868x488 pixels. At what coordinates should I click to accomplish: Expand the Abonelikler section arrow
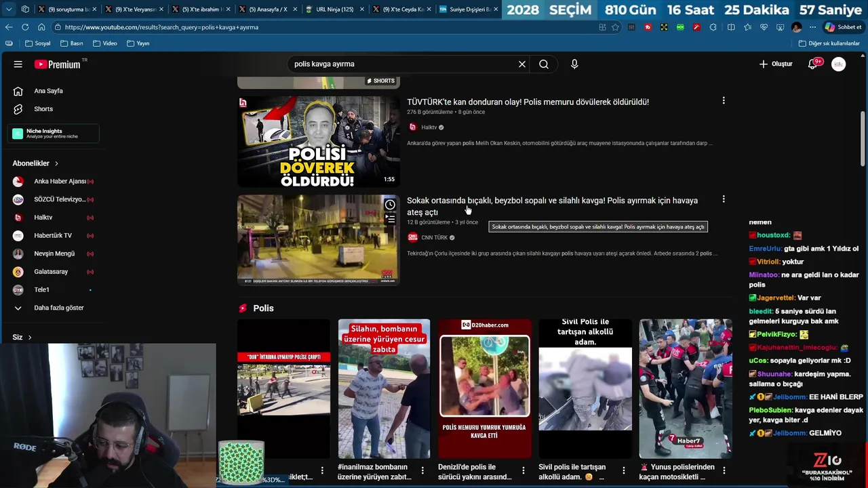[x=56, y=163]
